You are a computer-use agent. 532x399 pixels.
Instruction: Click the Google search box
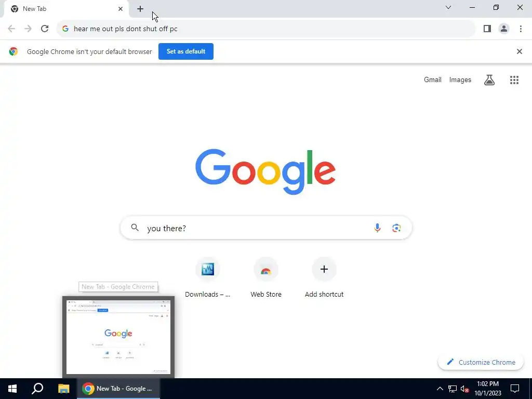point(266,228)
